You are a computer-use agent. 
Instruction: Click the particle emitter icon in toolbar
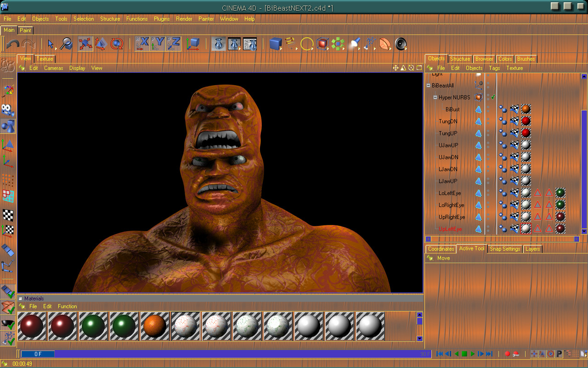click(x=370, y=44)
